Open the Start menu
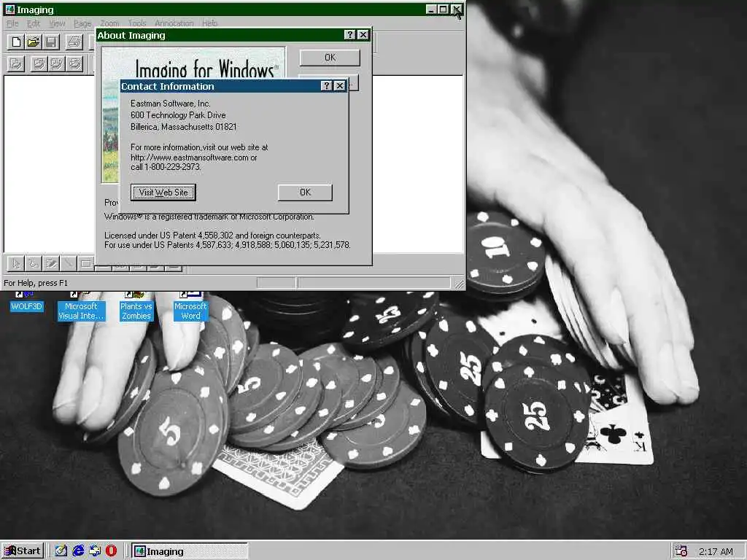This screenshot has height=560, width=747. pyautogui.click(x=23, y=551)
